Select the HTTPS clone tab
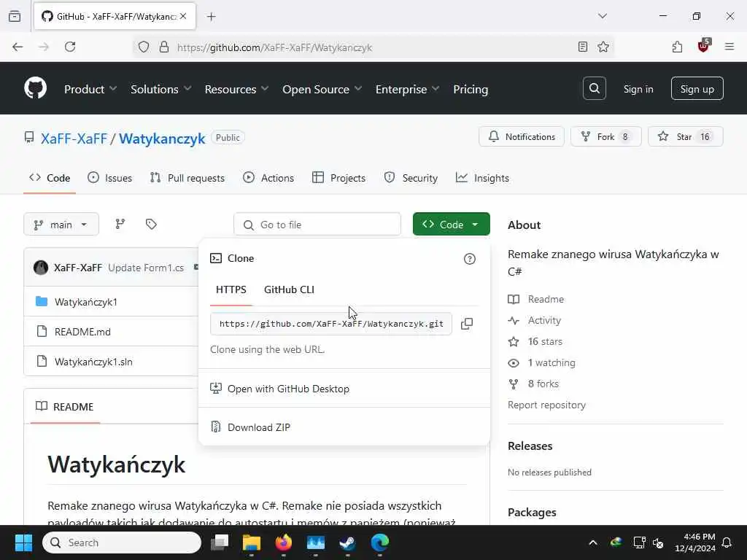This screenshot has height=560, width=747. click(x=231, y=289)
